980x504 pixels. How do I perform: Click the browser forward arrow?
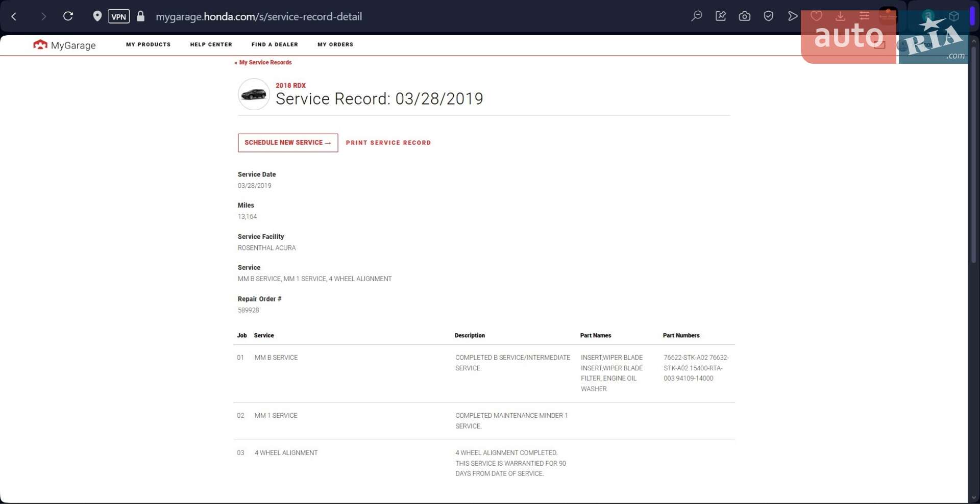43,16
